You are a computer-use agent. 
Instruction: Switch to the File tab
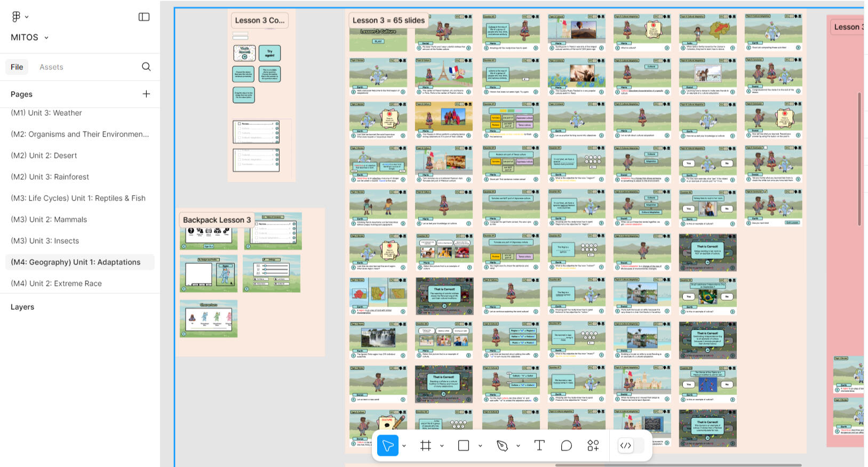point(17,67)
